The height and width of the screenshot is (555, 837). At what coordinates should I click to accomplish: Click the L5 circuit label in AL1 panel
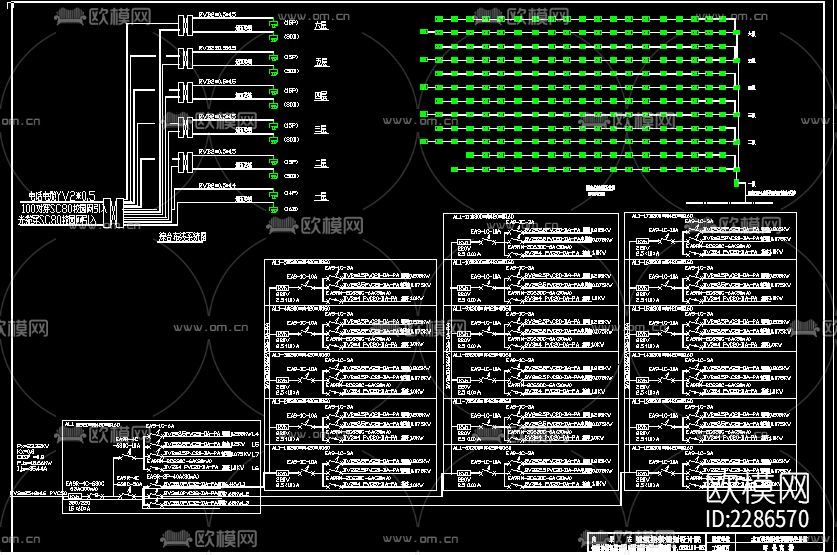click(x=255, y=444)
